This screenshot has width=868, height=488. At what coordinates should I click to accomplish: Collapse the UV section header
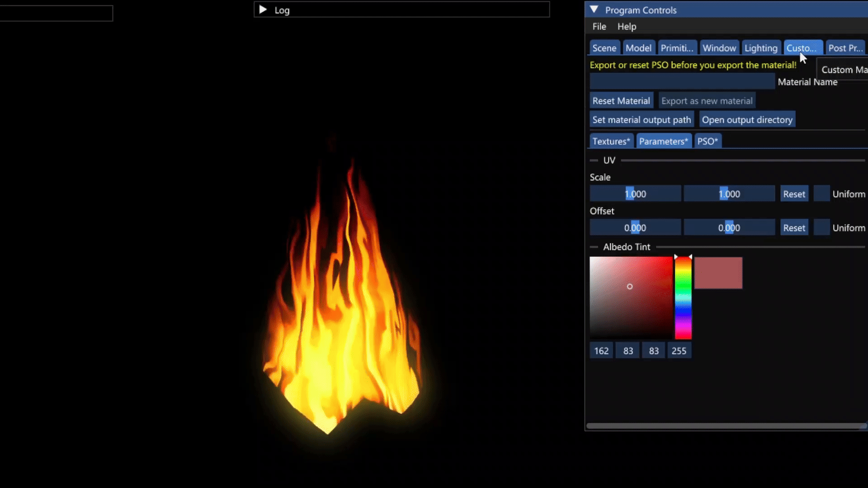point(609,160)
